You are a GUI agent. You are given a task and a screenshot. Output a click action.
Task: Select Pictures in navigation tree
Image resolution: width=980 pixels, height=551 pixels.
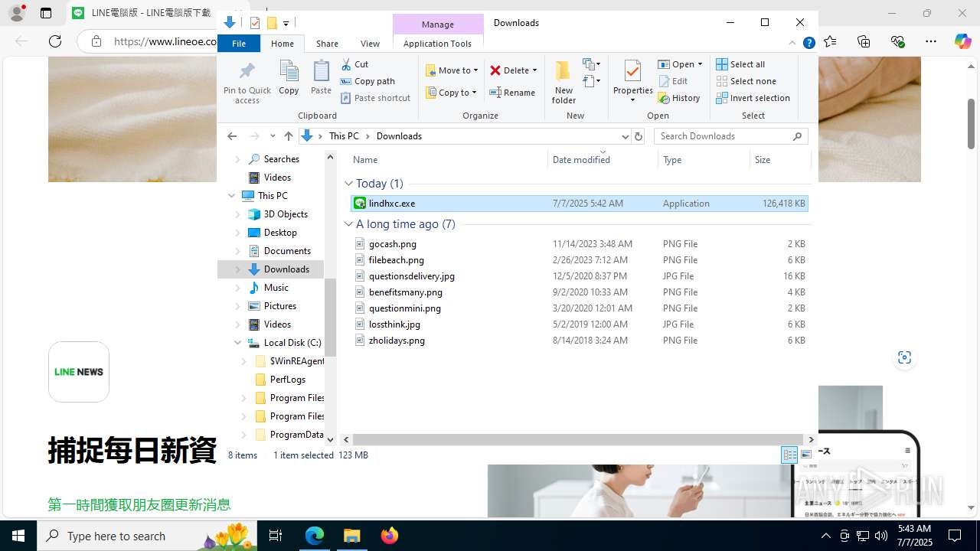click(x=280, y=306)
